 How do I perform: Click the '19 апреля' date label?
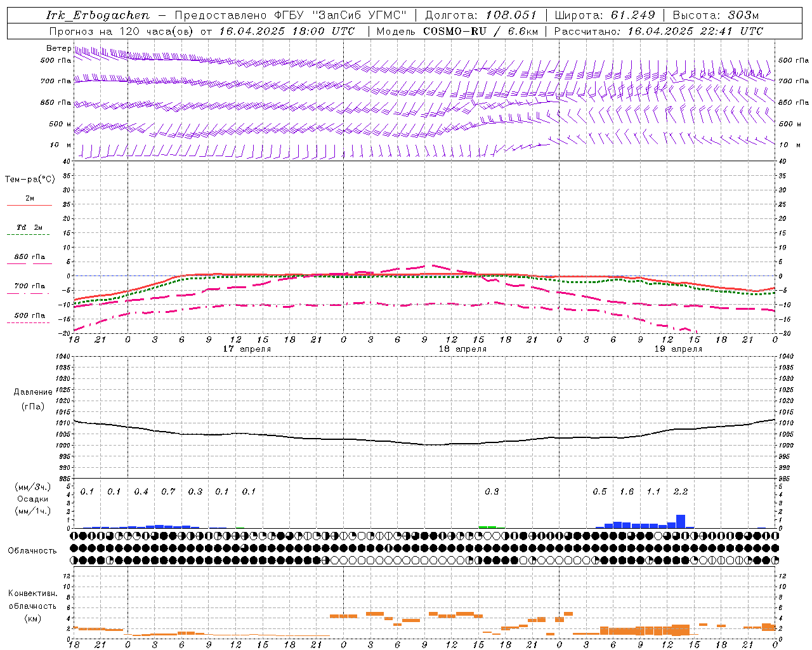point(678,349)
